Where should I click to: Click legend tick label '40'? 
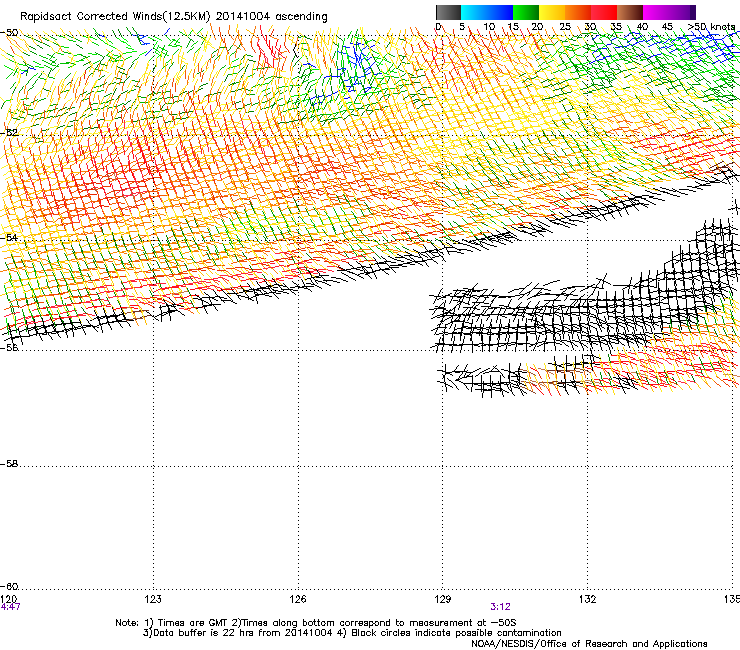click(642, 27)
